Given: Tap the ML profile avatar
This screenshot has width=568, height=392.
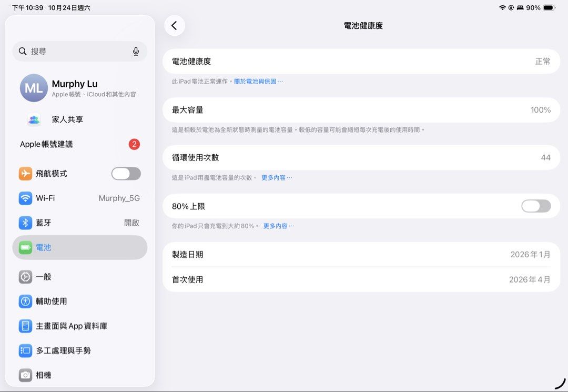Looking at the screenshot, I should (34, 88).
